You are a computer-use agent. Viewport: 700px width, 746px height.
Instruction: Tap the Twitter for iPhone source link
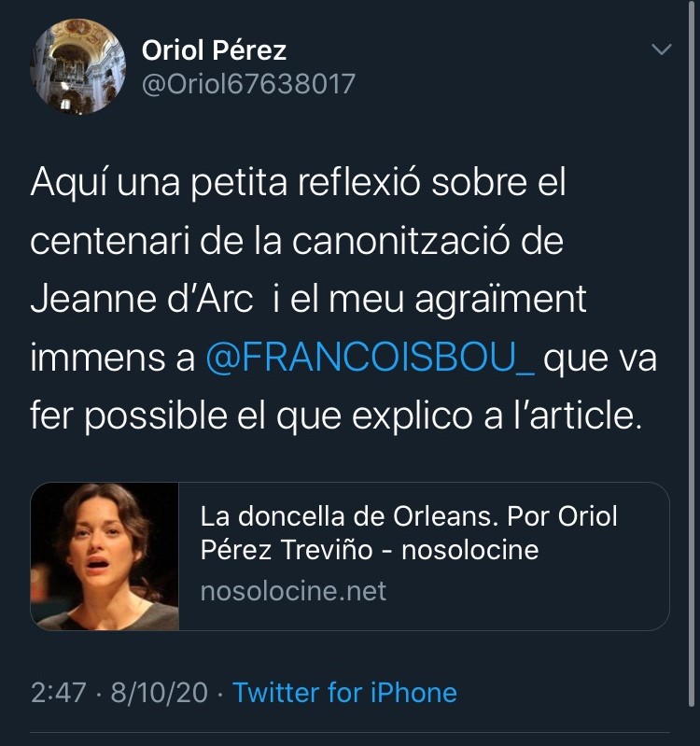(344, 692)
